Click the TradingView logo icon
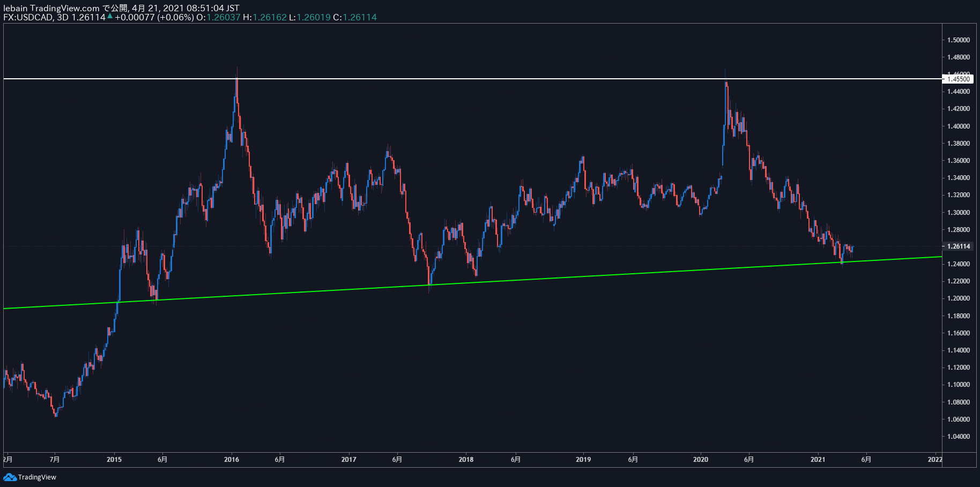The width and height of the screenshot is (980, 487). (x=10, y=477)
